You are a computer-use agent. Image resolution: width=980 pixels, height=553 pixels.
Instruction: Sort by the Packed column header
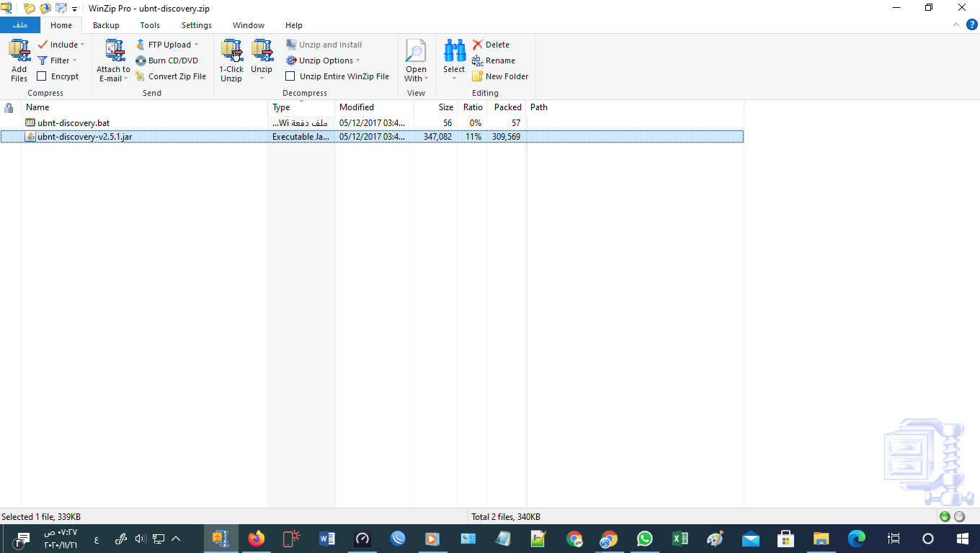(507, 107)
